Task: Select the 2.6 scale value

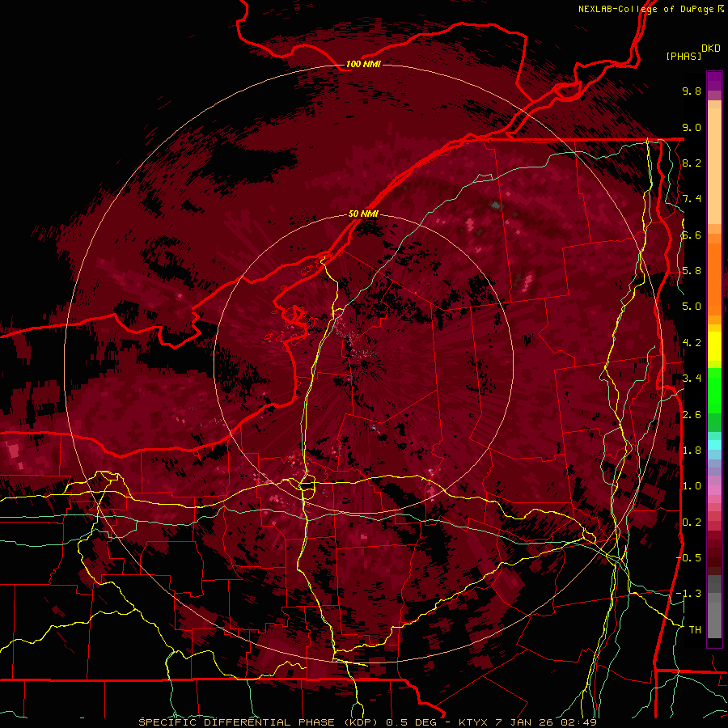Action: click(x=692, y=414)
